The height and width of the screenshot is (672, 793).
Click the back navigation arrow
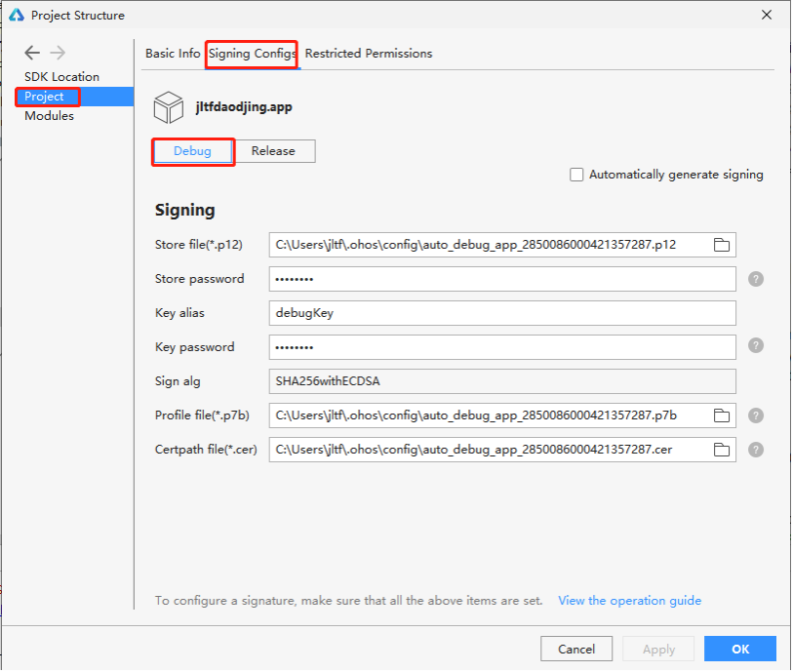coord(32,53)
